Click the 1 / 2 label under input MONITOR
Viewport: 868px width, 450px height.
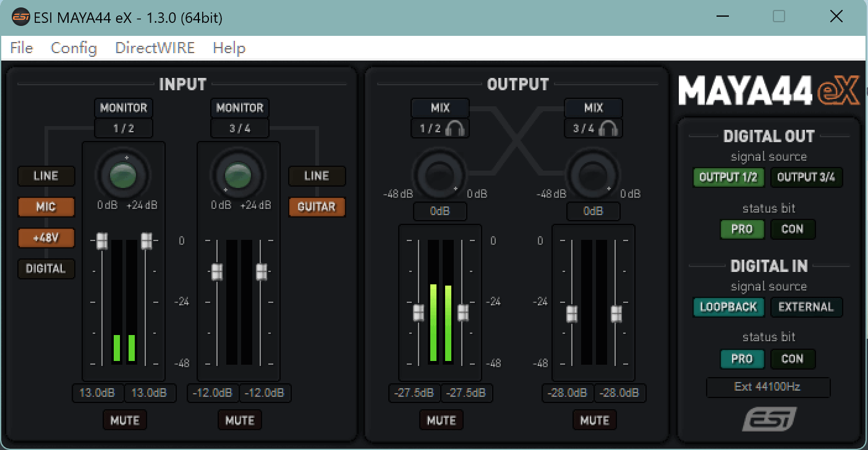pyautogui.click(x=124, y=129)
